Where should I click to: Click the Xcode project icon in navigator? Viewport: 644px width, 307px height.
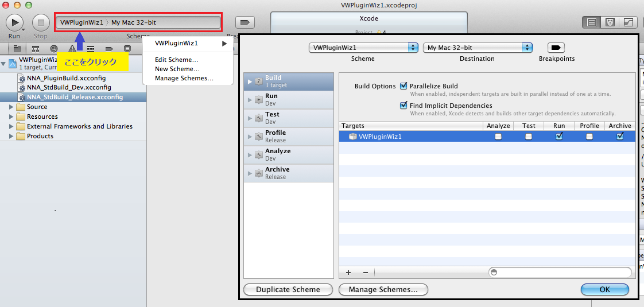coord(13,64)
